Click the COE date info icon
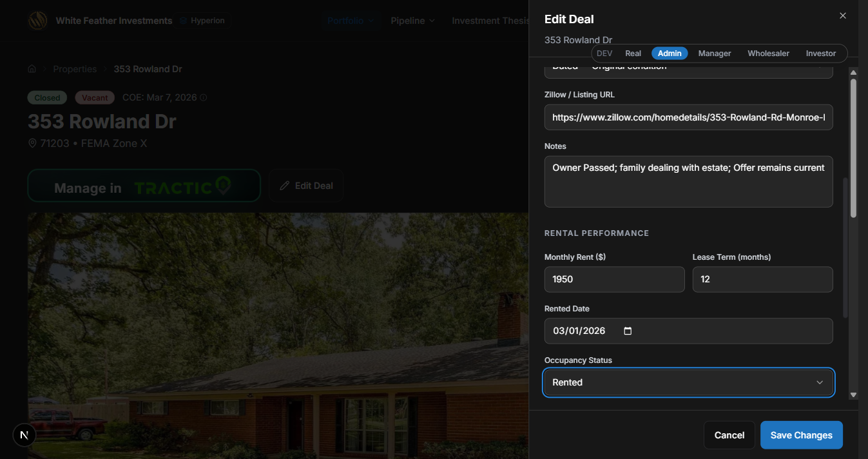868x459 pixels. pos(204,98)
